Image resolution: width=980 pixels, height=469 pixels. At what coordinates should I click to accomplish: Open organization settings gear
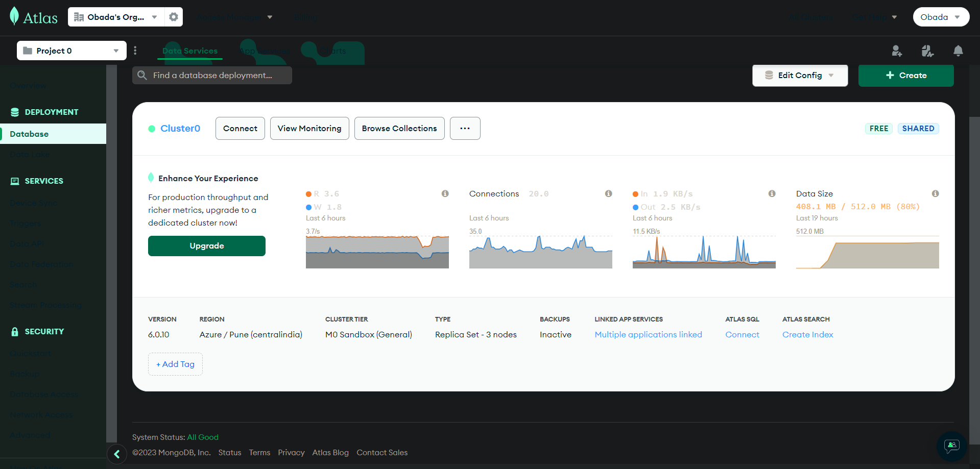pos(174,17)
